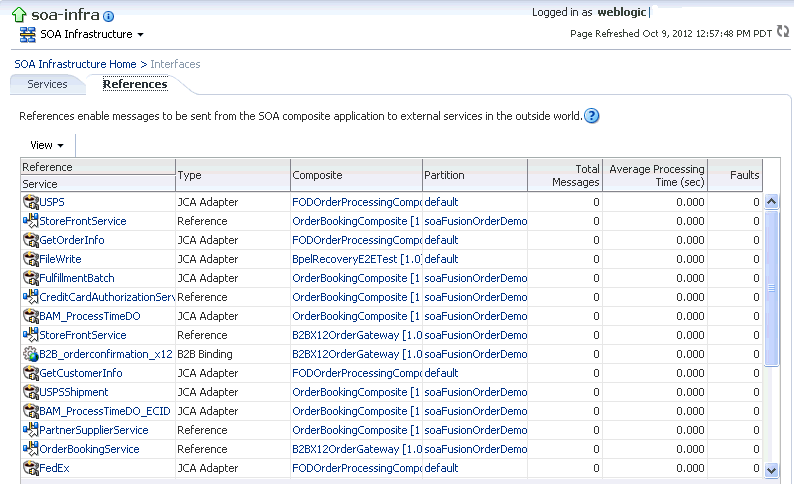794x484 pixels.
Task: Click the table scrollbar up arrow
Action: pyautogui.click(x=771, y=202)
